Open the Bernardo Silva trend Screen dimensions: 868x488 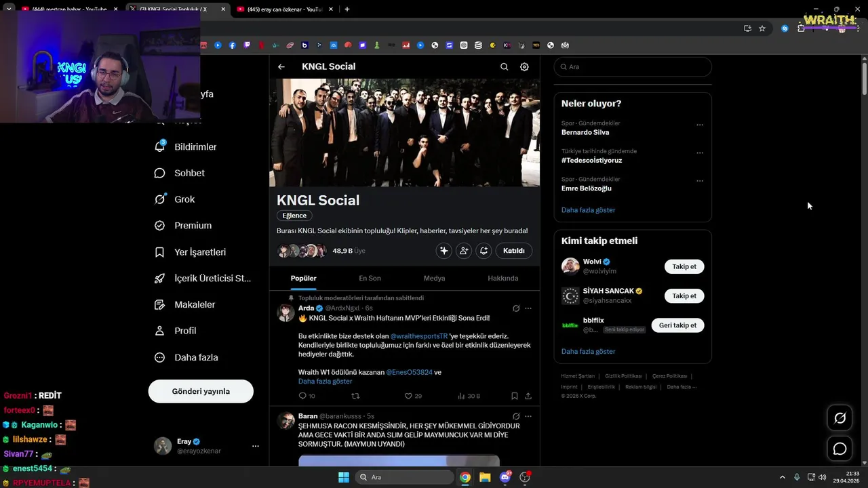click(x=585, y=132)
